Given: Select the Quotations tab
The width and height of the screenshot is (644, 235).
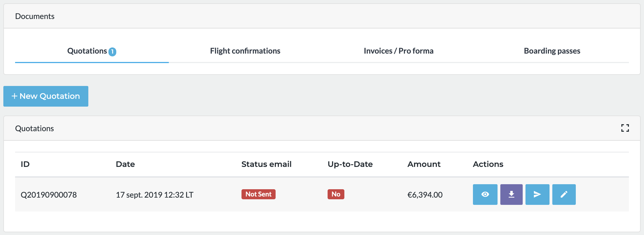Looking at the screenshot, I should (87, 51).
